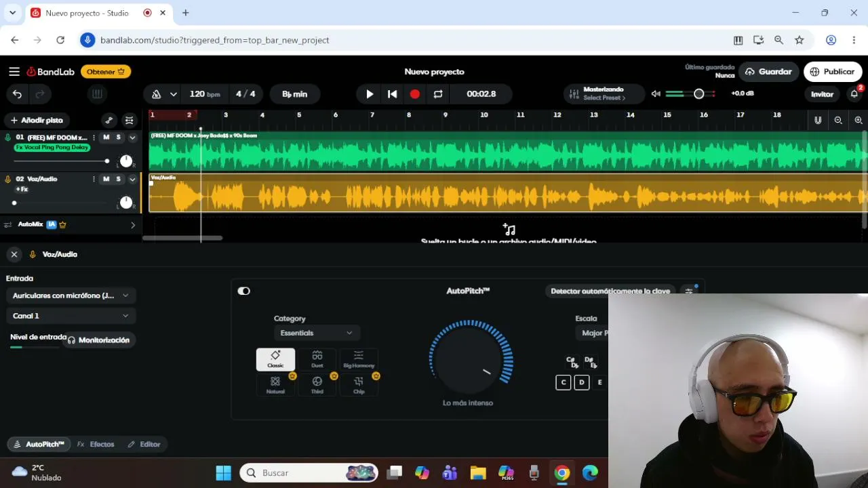
Task: Switch to the Efectos tab
Action: [96, 445]
